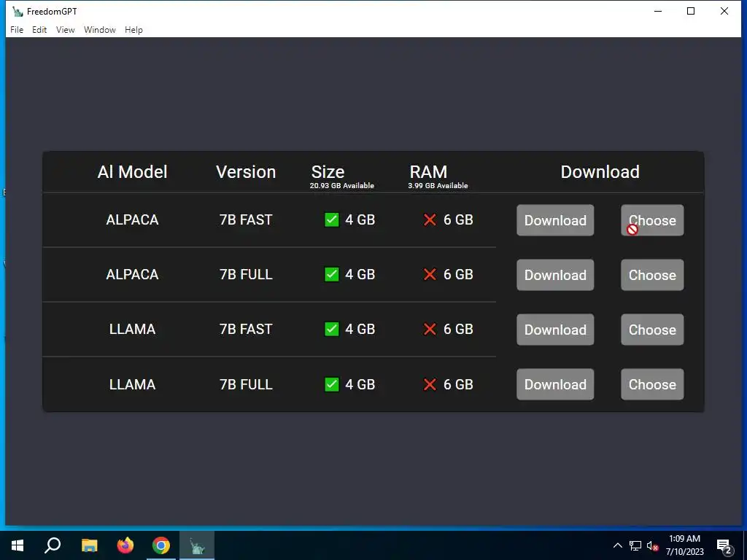747x560 pixels.
Task: Open the Window menu
Action: coord(99,29)
